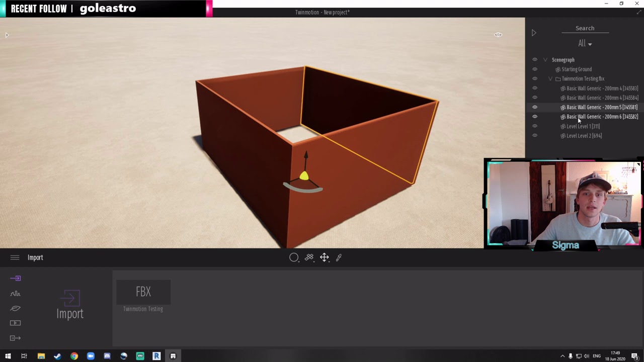Open the Context graph sidebar icon
This screenshot has height=362, width=644.
click(x=15, y=293)
